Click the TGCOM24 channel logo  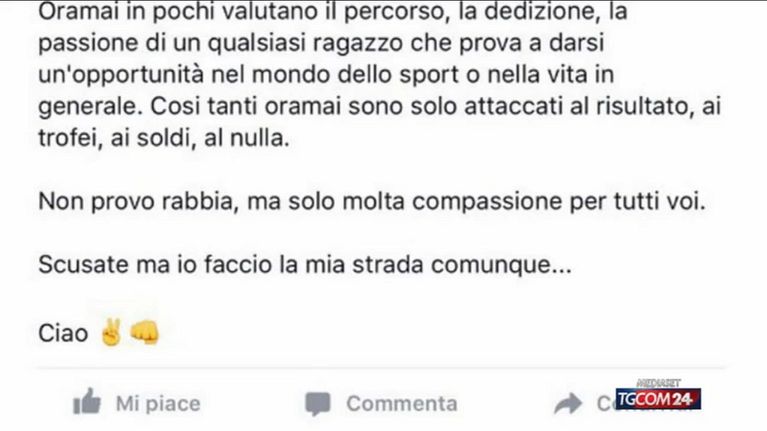coord(658,399)
